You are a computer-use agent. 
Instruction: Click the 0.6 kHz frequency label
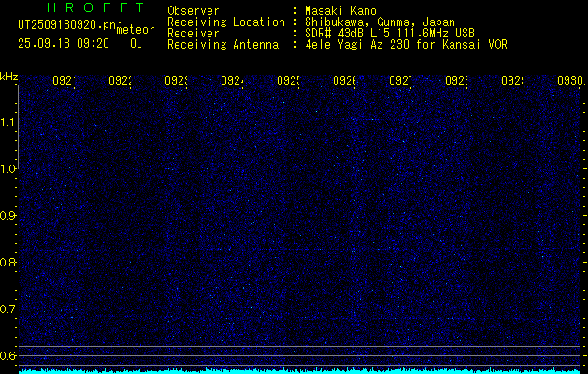coord(8,355)
